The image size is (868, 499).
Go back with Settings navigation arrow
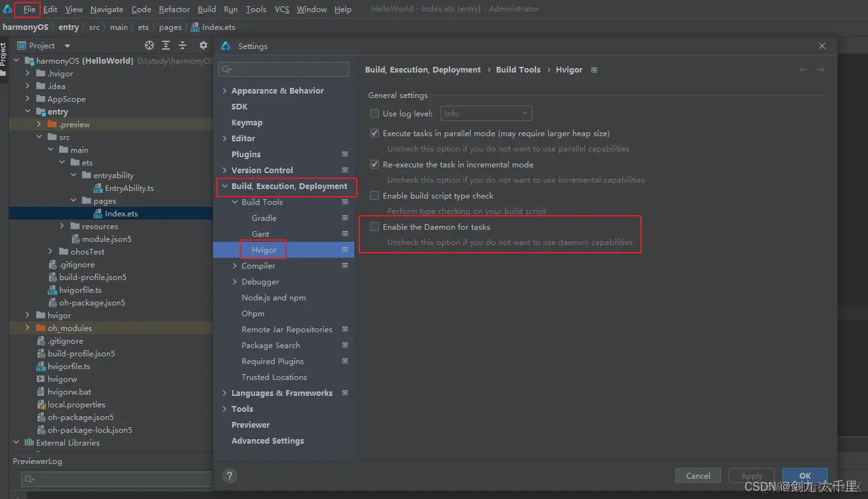[x=804, y=69]
